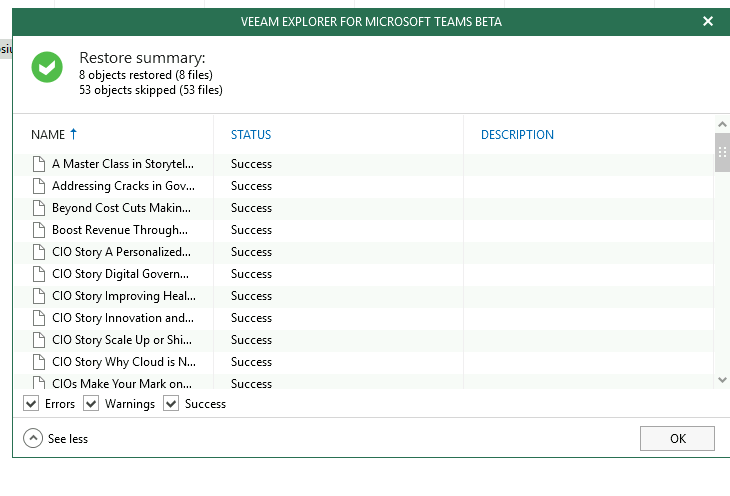Click the scrollbar down arrow

point(722,380)
